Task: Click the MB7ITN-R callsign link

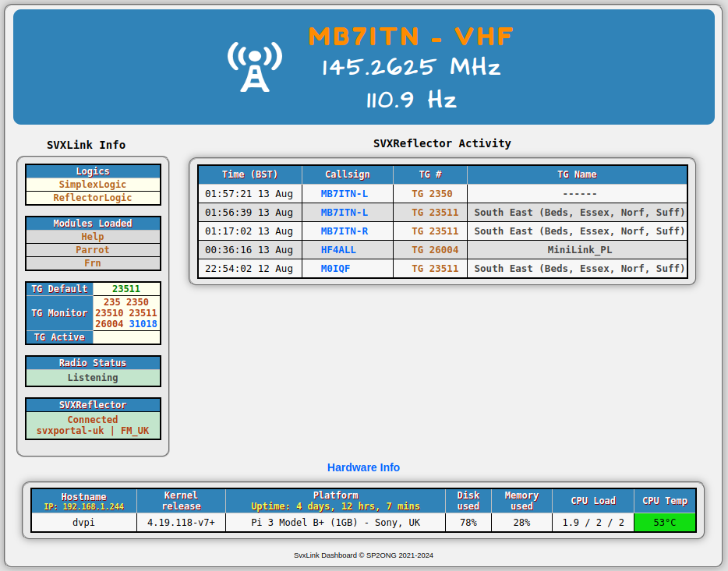Action: 345,231
